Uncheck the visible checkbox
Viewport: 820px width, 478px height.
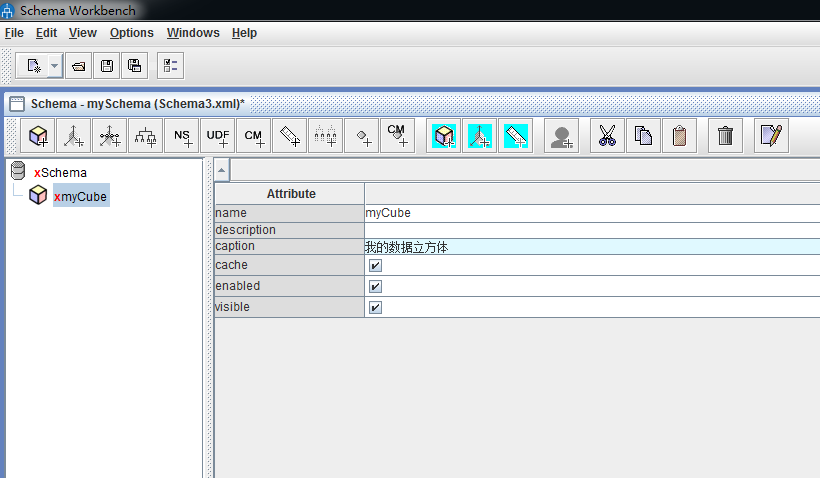375,307
